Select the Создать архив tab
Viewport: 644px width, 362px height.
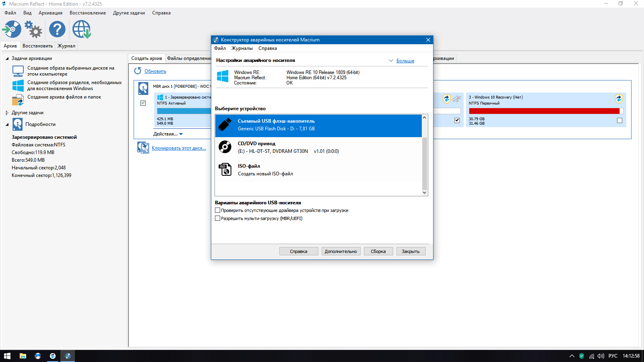click(147, 58)
